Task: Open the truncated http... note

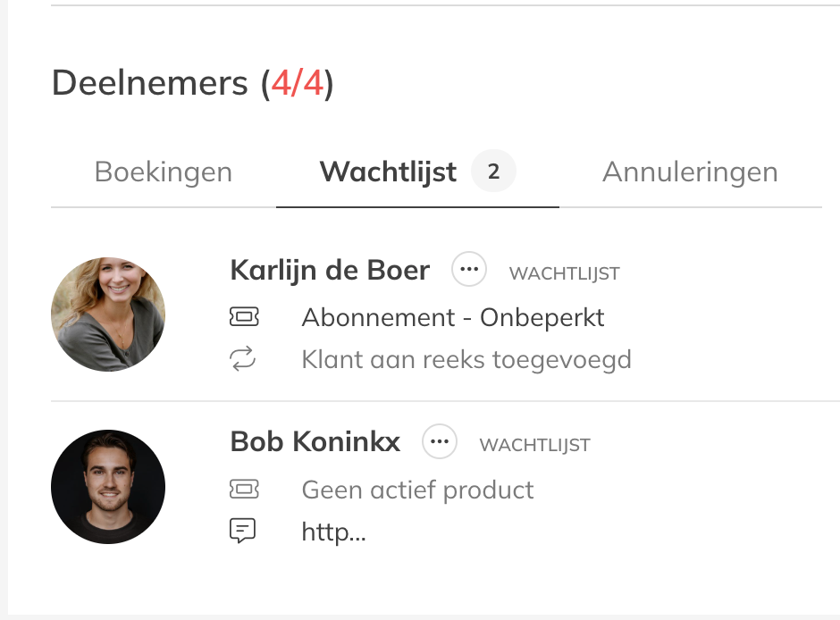Action: 333,533
